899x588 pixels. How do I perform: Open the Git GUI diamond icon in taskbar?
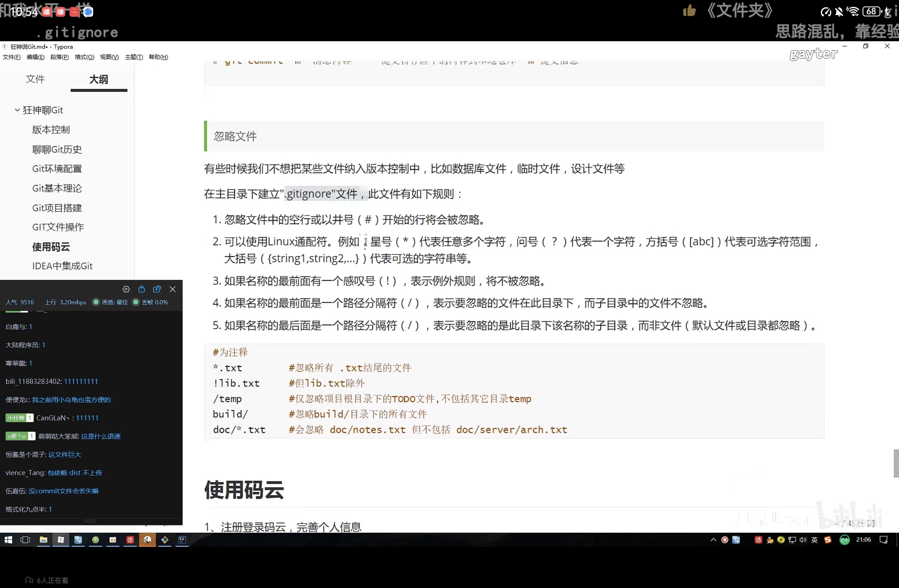click(x=165, y=540)
